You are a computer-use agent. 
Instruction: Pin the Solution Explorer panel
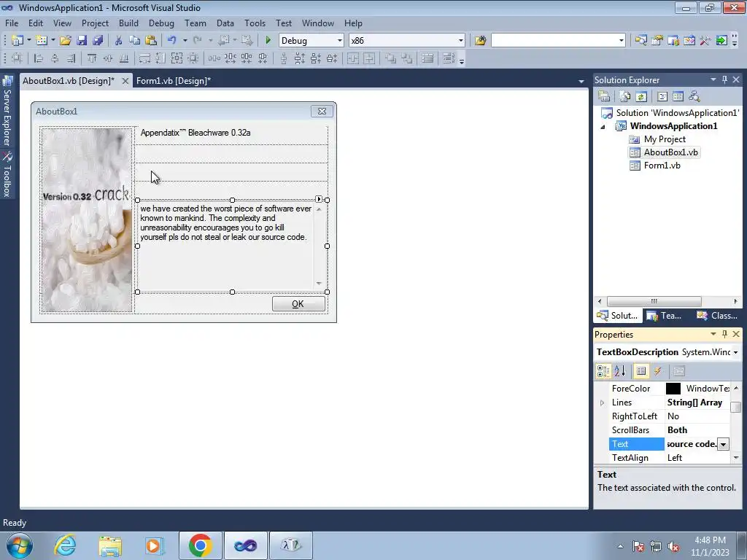(724, 79)
